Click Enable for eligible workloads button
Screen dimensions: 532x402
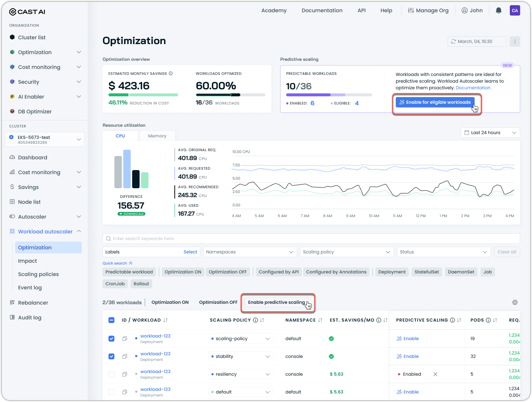[435, 102]
